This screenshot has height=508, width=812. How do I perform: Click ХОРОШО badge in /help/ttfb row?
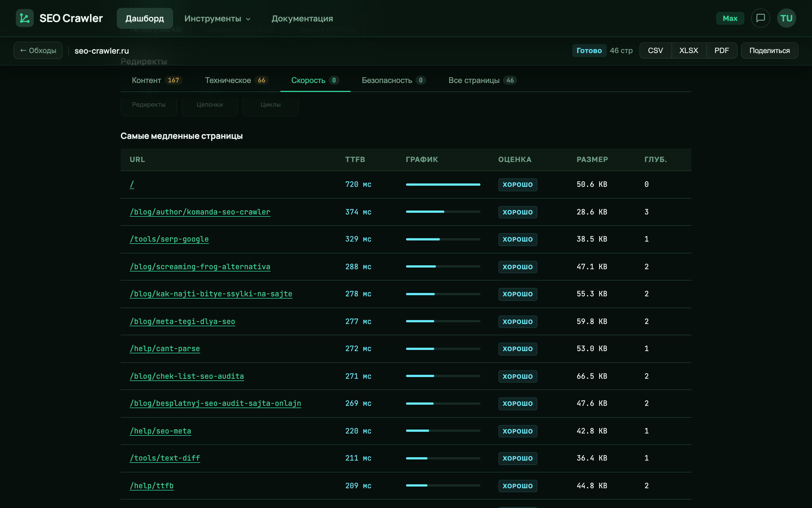click(x=517, y=486)
